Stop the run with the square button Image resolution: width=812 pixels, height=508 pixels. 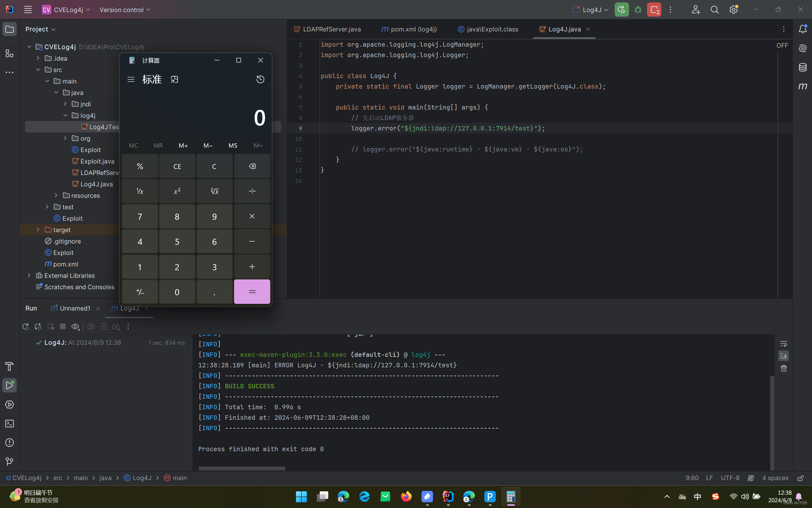click(x=63, y=327)
